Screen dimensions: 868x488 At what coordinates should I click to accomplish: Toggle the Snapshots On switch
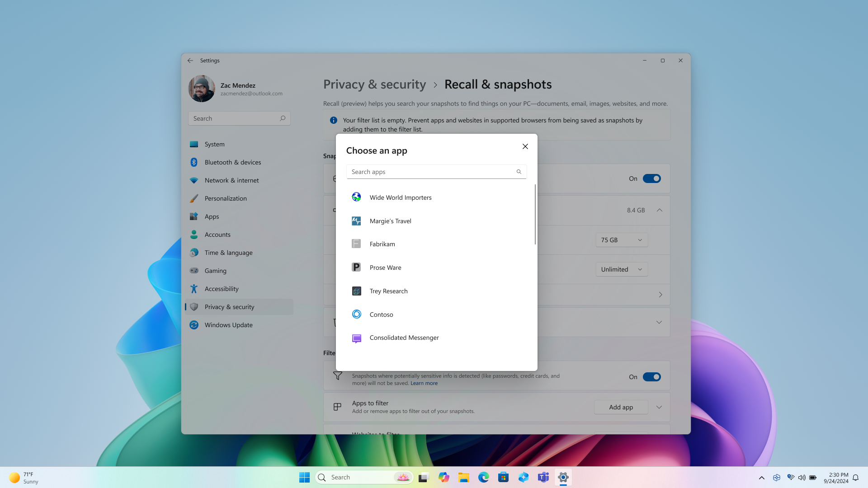(x=651, y=178)
